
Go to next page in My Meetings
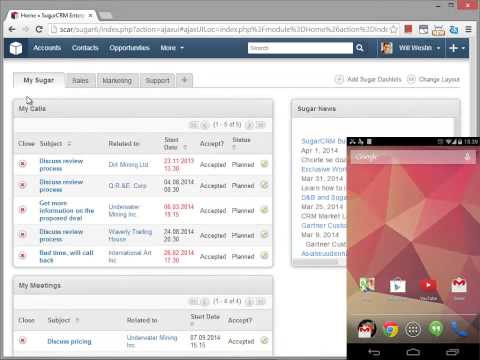click(249, 302)
